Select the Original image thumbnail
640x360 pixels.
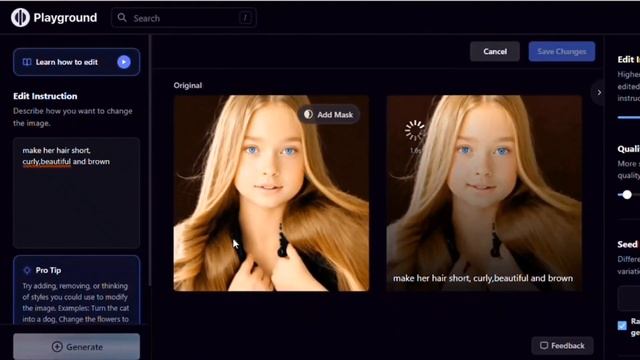271,193
